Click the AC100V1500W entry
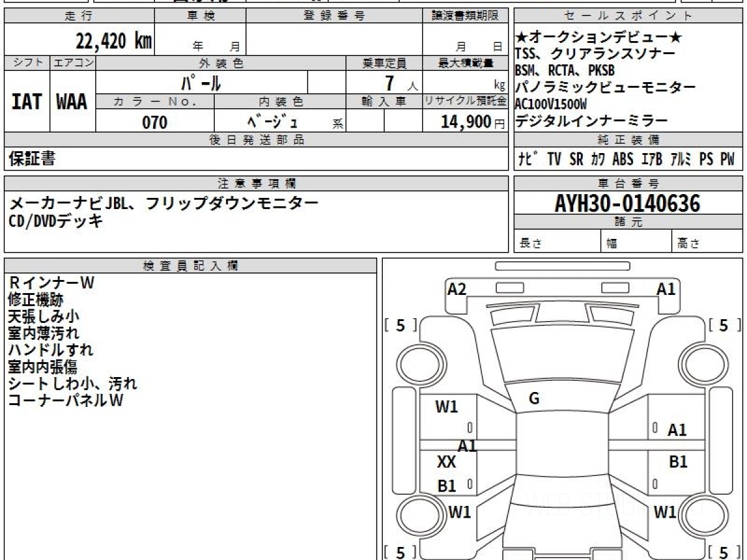 (551, 104)
